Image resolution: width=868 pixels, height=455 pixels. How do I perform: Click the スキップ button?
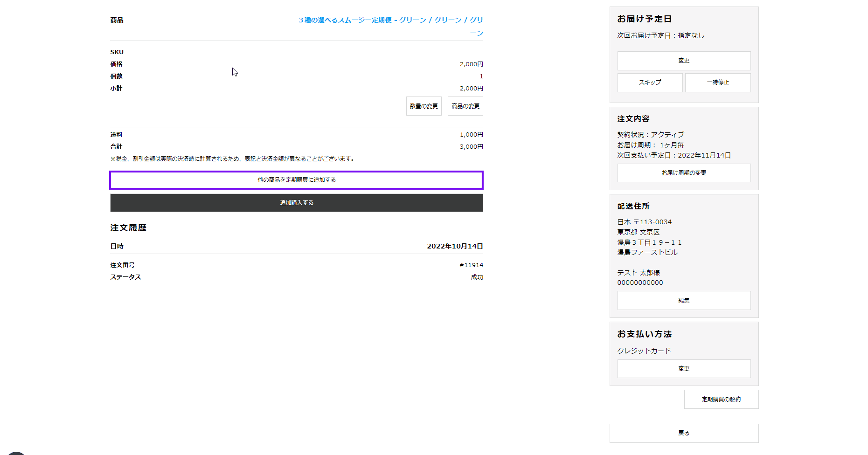[650, 83]
